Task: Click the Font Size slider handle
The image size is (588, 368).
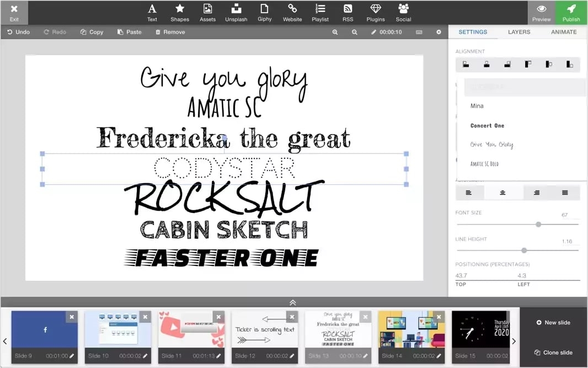Action: point(538,225)
